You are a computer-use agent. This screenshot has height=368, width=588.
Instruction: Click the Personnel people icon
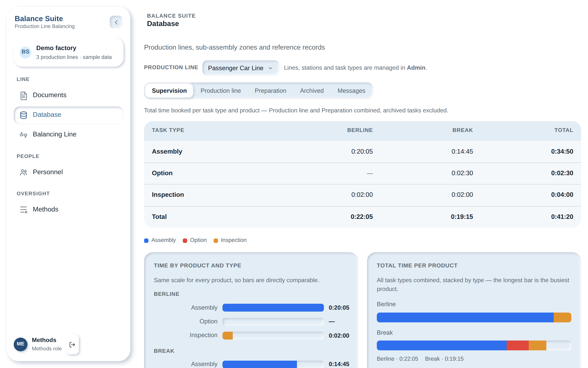tap(24, 172)
